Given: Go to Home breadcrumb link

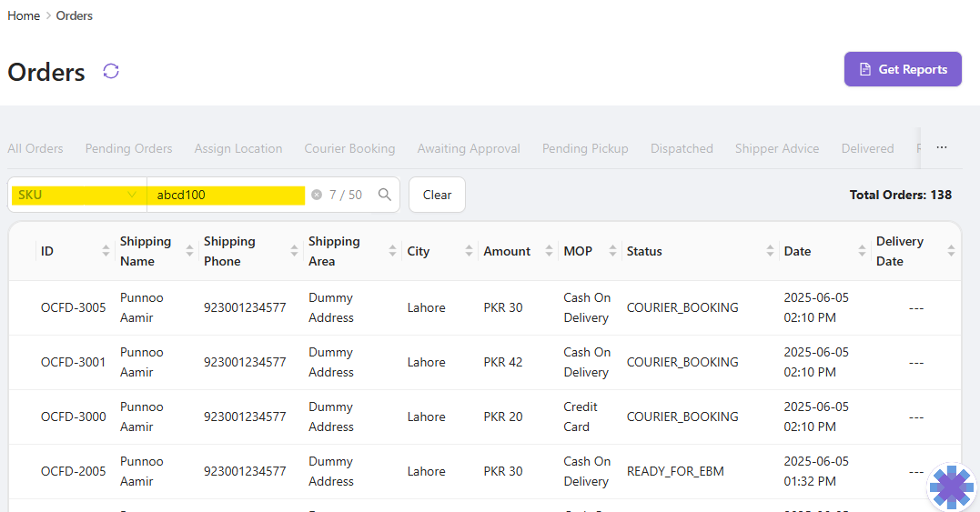Looking at the screenshot, I should [x=24, y=15].
